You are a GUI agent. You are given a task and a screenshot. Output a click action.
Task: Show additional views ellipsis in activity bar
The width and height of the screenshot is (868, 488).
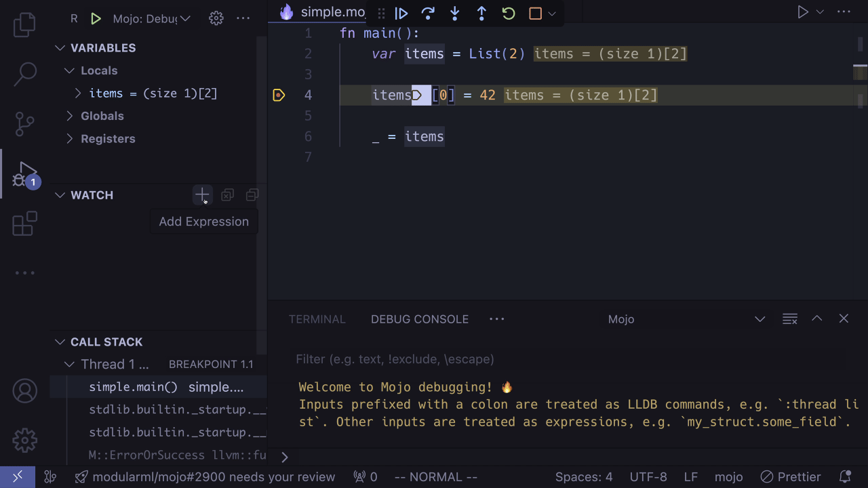tap(25, 273)
